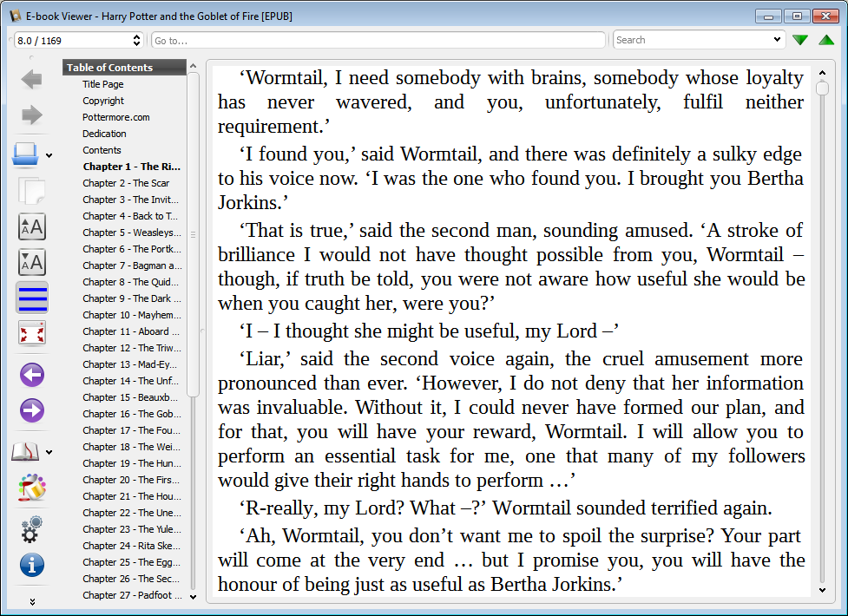Click the Search input field
Screen dimensions: 848x616
click(693, 40)
